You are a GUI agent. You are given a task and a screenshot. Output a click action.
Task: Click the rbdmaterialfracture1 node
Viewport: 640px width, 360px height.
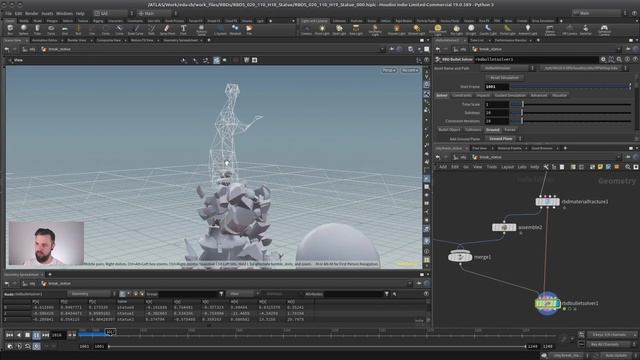(x=547, y=202)
